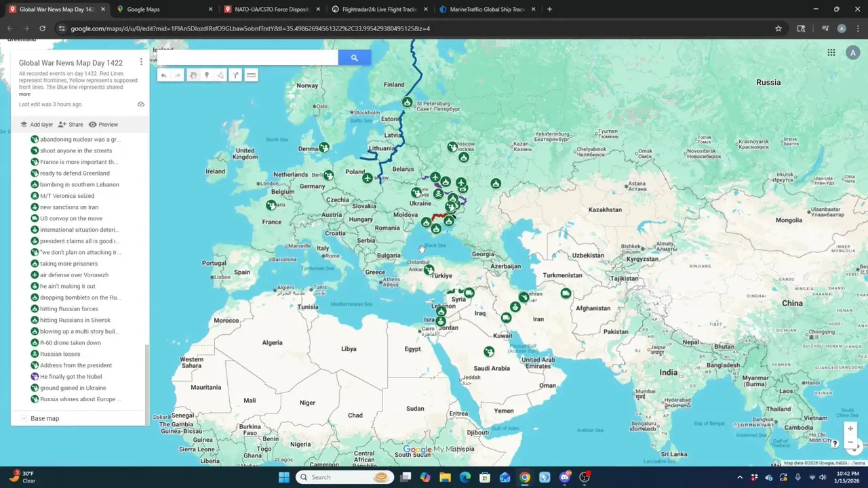Click the marker next to Syria label
Viewport: 868px width, 488px height.
[x=469, y=293]
